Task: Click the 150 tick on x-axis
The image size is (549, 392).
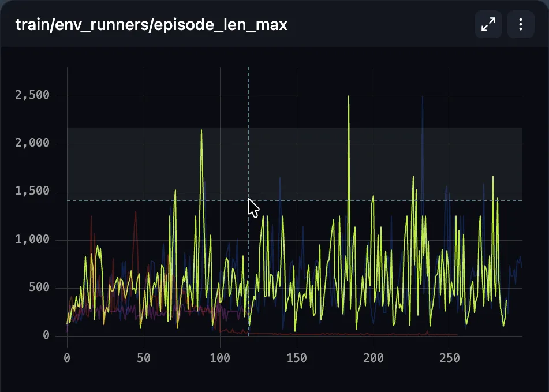Action: (x=297, y=358)
